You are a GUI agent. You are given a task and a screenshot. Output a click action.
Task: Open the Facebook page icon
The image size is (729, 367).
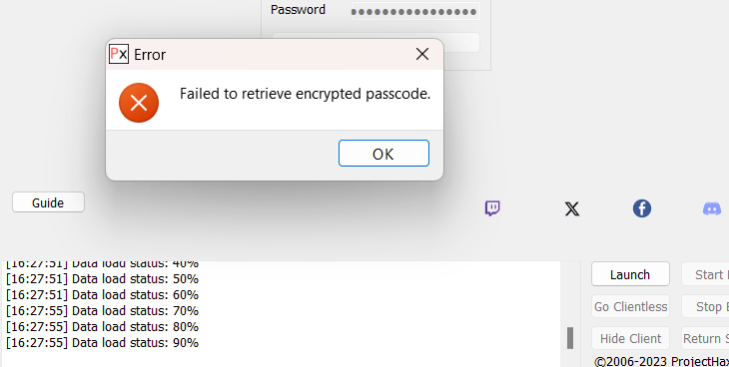point(642,208)
